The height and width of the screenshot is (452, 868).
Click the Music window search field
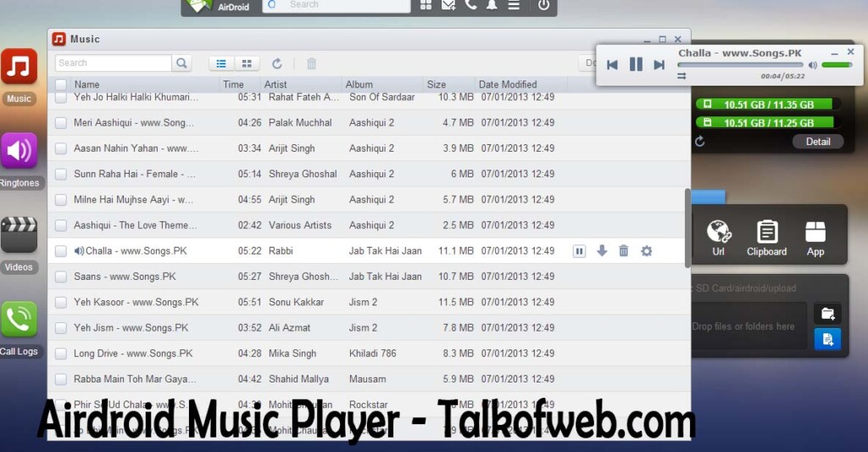click(114, 63)
